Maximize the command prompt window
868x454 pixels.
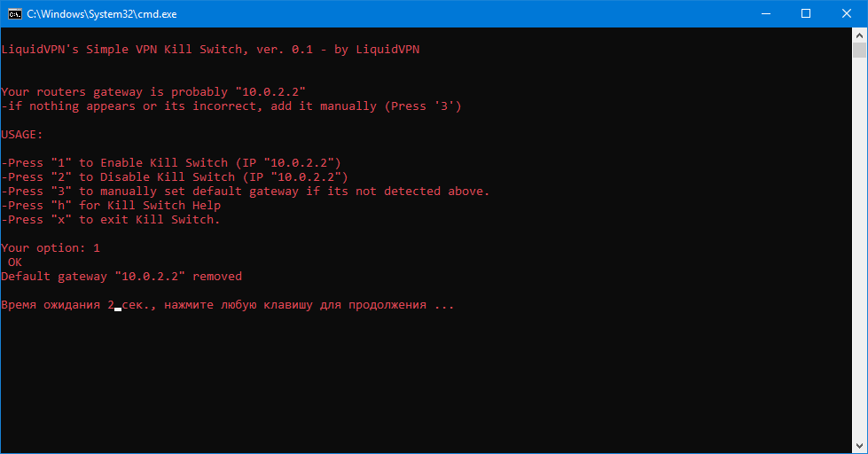tap(806, 13)
